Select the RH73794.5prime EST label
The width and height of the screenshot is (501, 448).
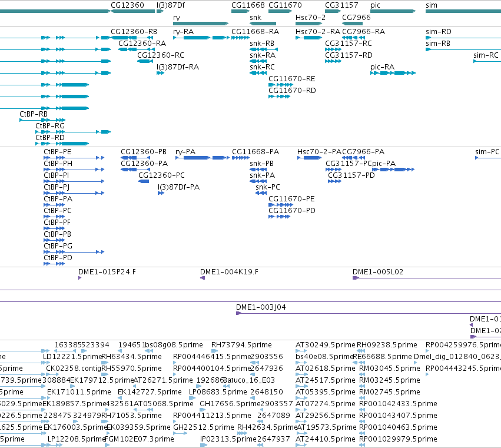pyautogui.click(x=241, y=345)
